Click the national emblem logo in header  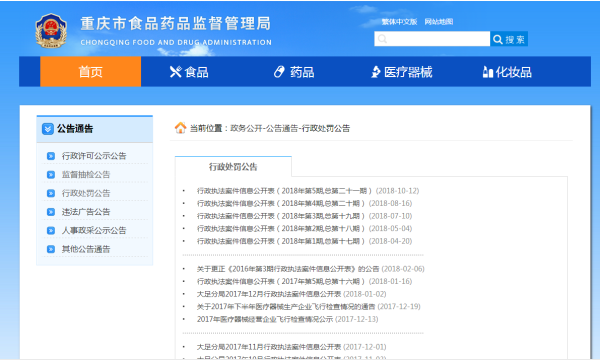51,31
